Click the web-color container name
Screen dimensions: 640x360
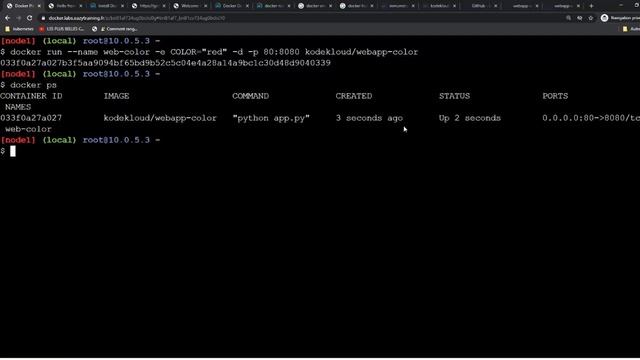point(28,129)
